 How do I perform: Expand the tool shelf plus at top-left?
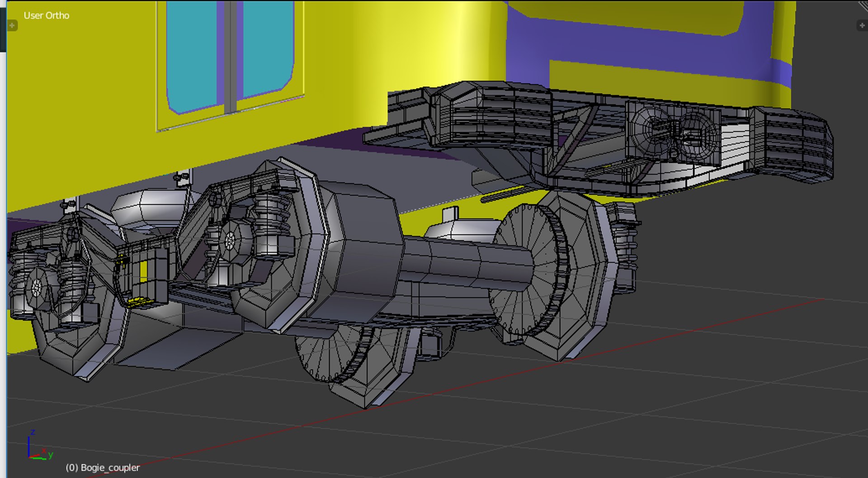tap(12, 26)
